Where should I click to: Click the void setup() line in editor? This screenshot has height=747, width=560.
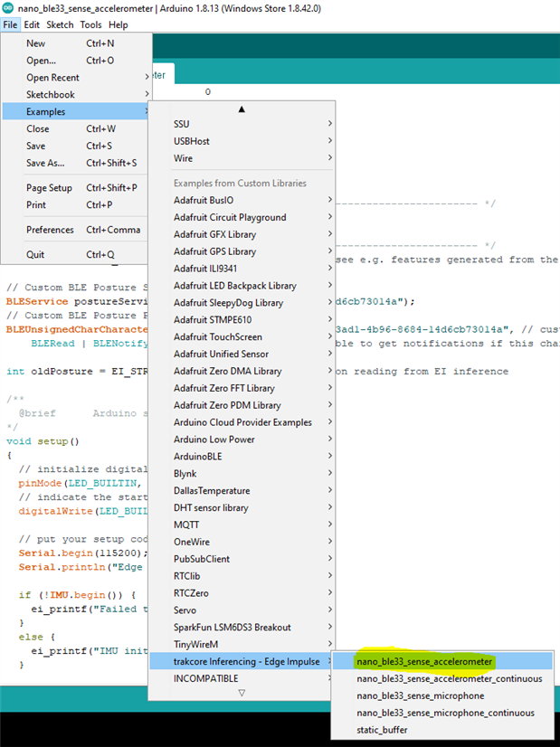pyautogui.click(x=43, y=441)
